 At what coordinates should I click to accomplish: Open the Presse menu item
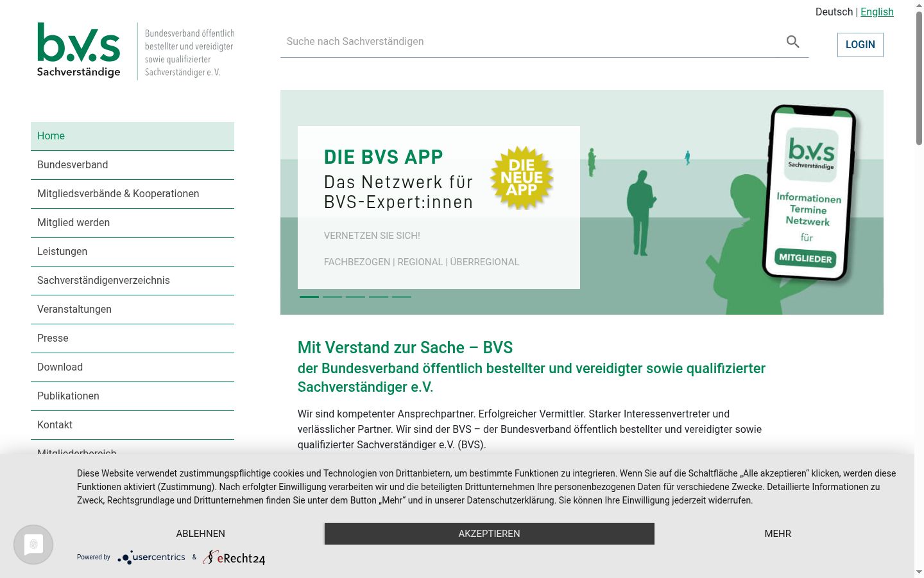point(132,338)
